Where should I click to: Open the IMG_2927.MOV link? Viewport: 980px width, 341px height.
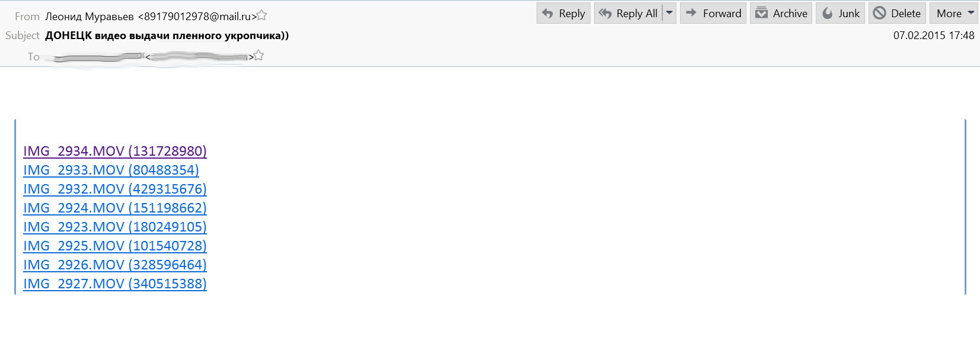[x=114, y=284]
